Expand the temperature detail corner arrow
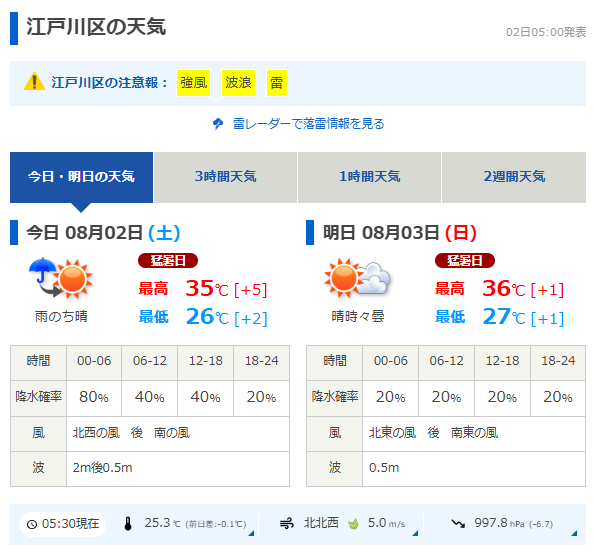The image size is (594, 553). pyautogui.click(x=251, y=533)
